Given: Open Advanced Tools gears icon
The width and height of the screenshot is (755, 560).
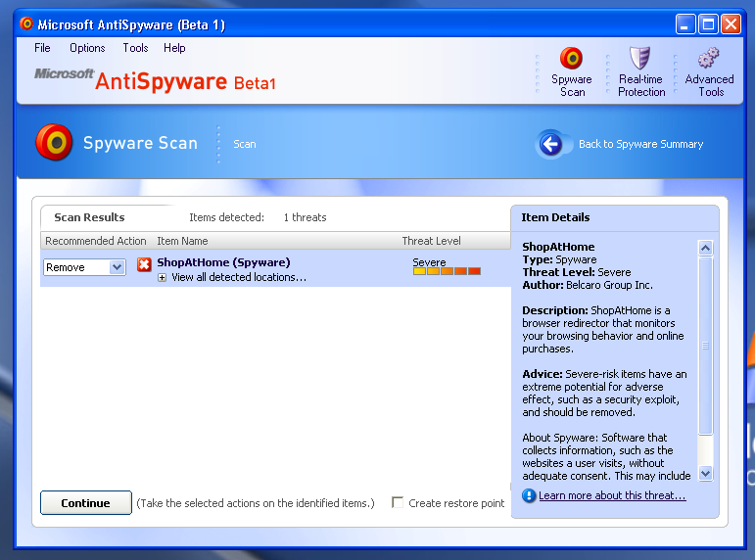Looking at the screenshot, I should click(709, 58).
